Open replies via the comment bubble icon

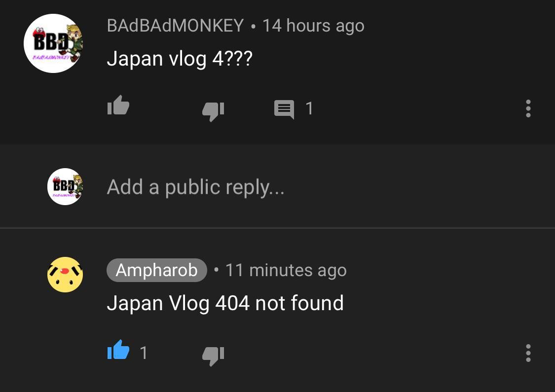coord(284,109)
